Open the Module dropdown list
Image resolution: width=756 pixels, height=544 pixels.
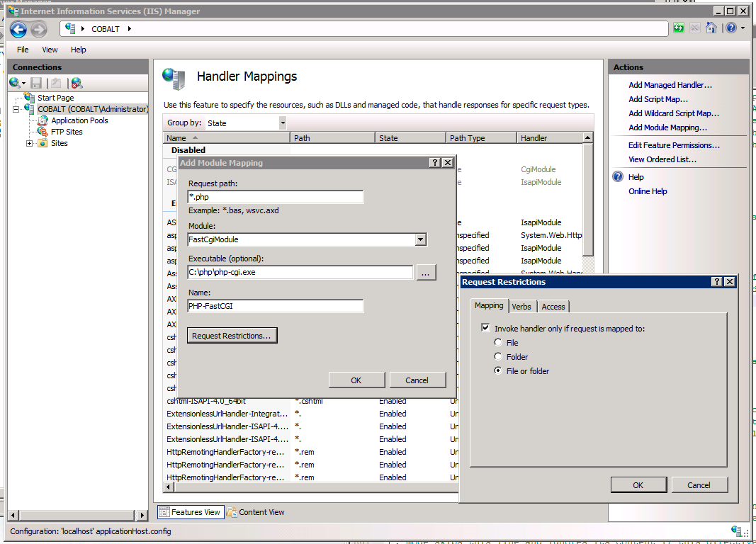point(420,239)
